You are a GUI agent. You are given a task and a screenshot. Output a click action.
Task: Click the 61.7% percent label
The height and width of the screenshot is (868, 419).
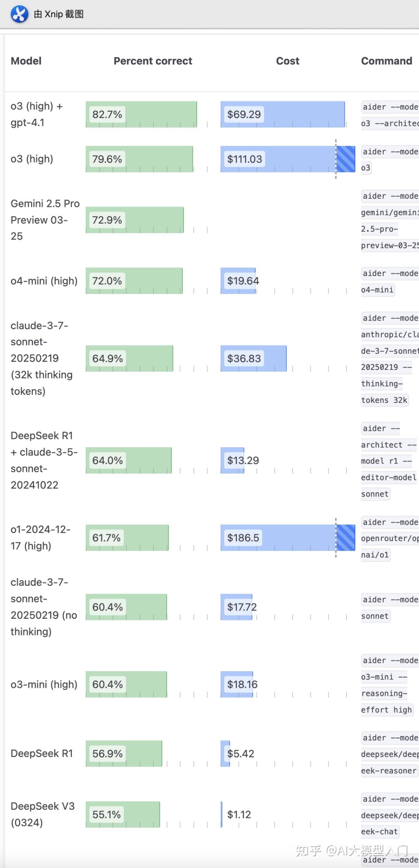tap(106, 538)
